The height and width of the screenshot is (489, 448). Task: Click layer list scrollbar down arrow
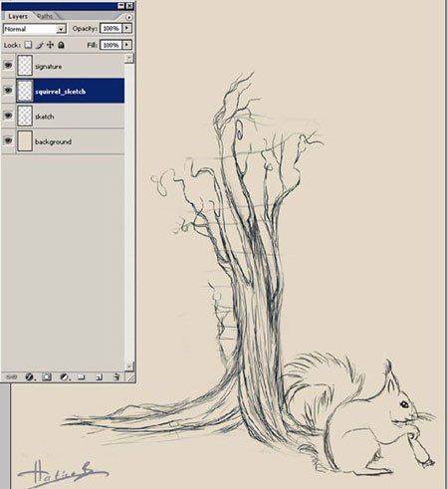[x=129, y=366]
